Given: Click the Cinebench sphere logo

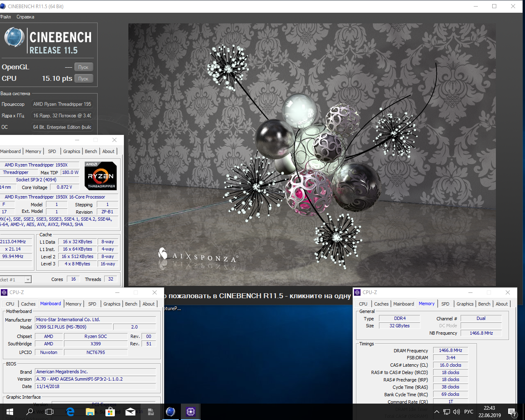Looking at the screenshot, I should [14, 37].
